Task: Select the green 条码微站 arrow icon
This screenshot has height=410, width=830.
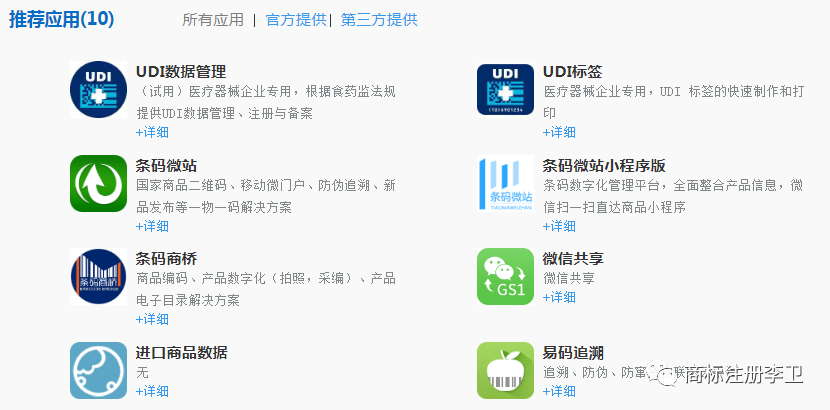Action: pyautogui.click(x=98, y=183)
